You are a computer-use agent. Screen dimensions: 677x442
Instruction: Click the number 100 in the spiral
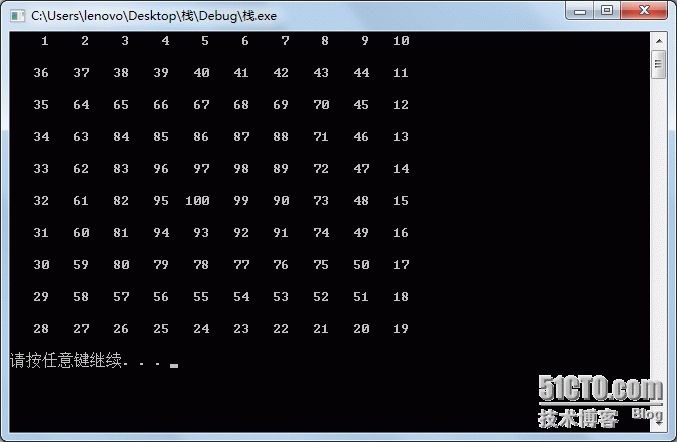[197, 201]
